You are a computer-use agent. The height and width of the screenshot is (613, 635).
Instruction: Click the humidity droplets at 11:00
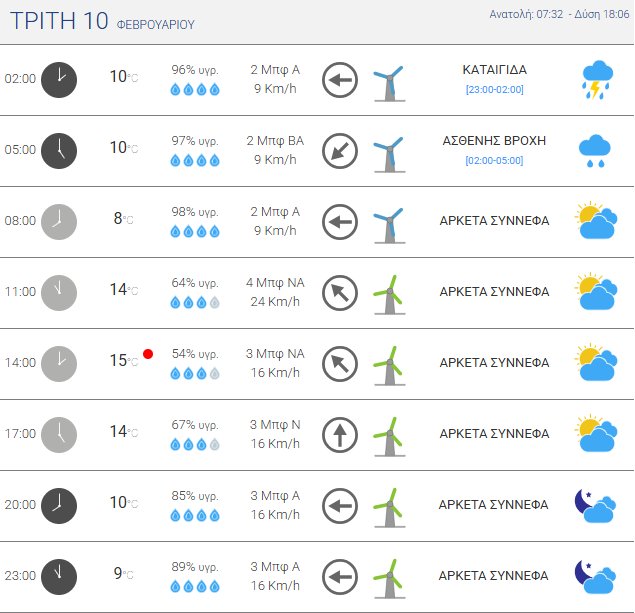195,302
